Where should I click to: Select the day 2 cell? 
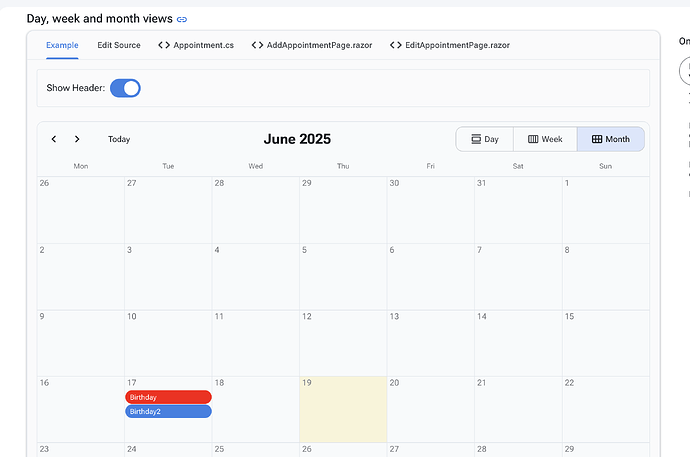[x=81, y=277]
